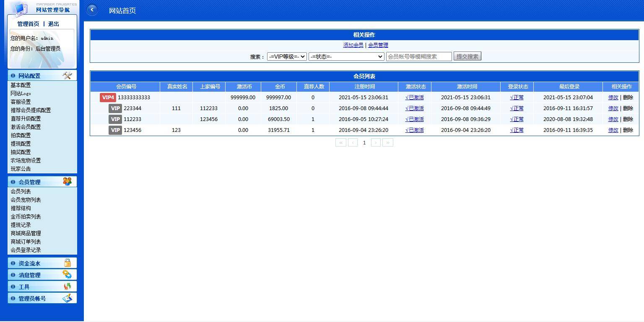
Task: Toggle 正常 login status for member 112233
Action: click(517, 119)
